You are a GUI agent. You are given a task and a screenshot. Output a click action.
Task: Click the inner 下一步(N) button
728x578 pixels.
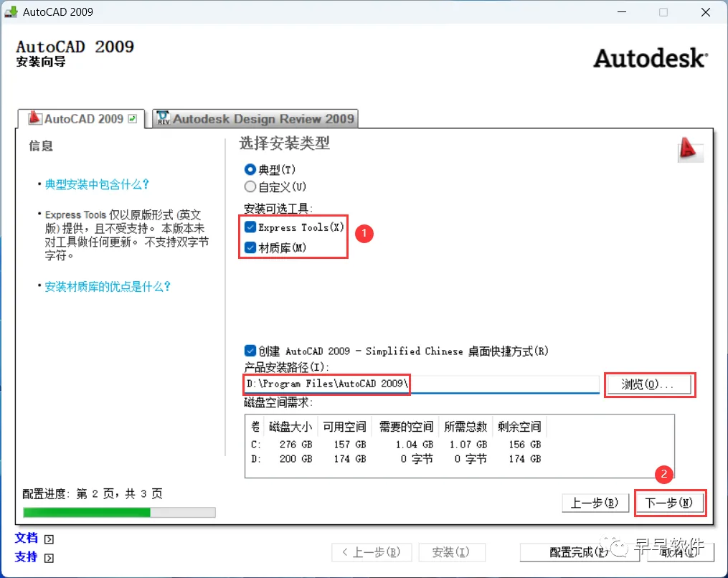669,503
